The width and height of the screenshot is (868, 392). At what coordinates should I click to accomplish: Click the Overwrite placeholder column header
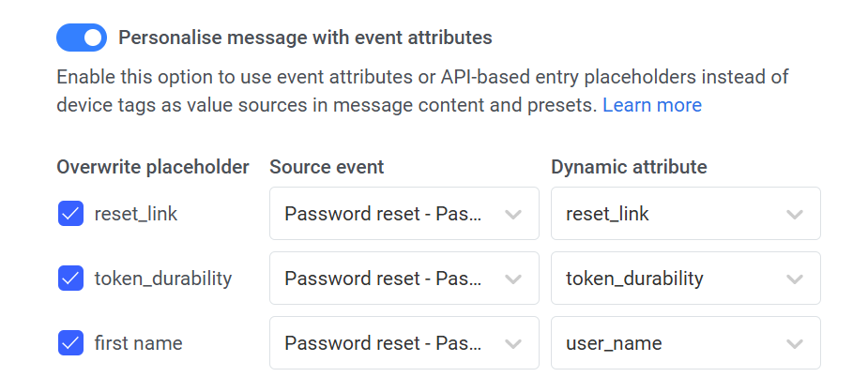[153, 167]
